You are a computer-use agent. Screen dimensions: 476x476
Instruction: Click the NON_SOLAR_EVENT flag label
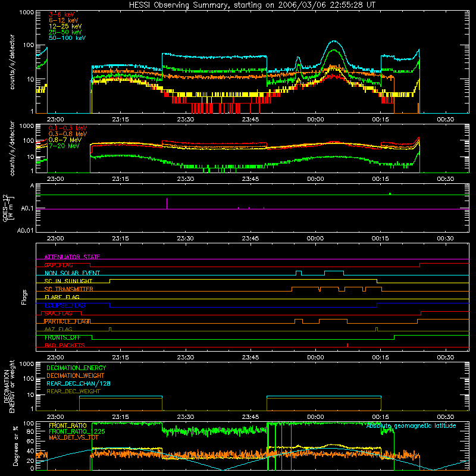coord(72,273)
